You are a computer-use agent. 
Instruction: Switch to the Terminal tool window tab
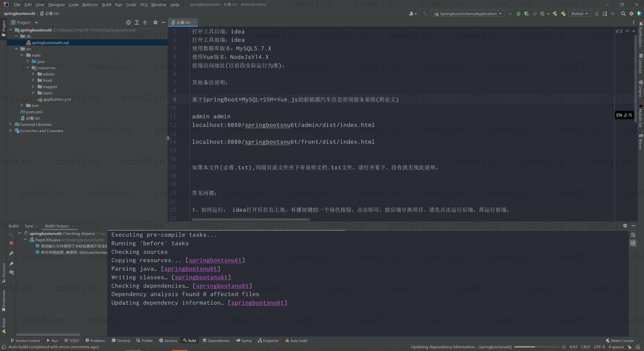[121, 341]
